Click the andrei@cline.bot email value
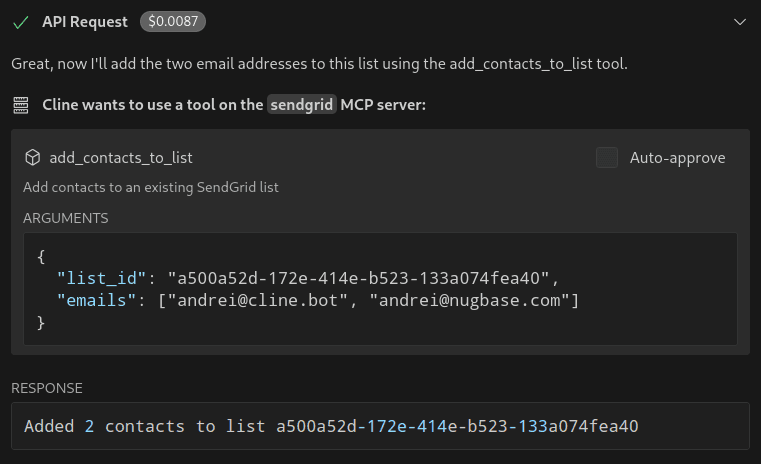Viewport: 761px width, 464px height. click(257, 300)
